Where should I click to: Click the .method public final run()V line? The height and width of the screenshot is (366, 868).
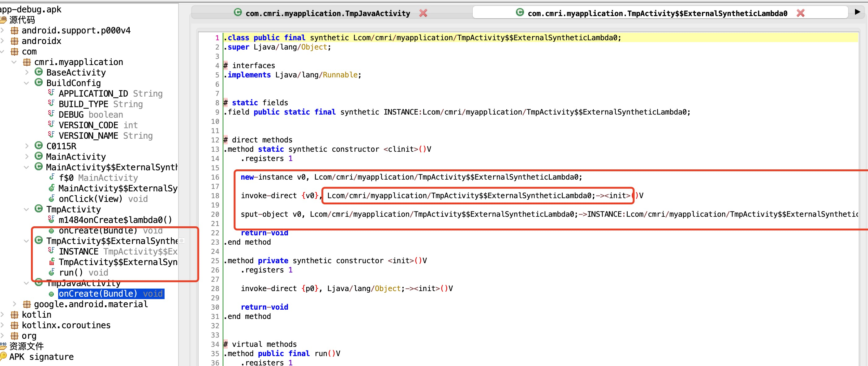pyautogui.click(x=282, y=354)
